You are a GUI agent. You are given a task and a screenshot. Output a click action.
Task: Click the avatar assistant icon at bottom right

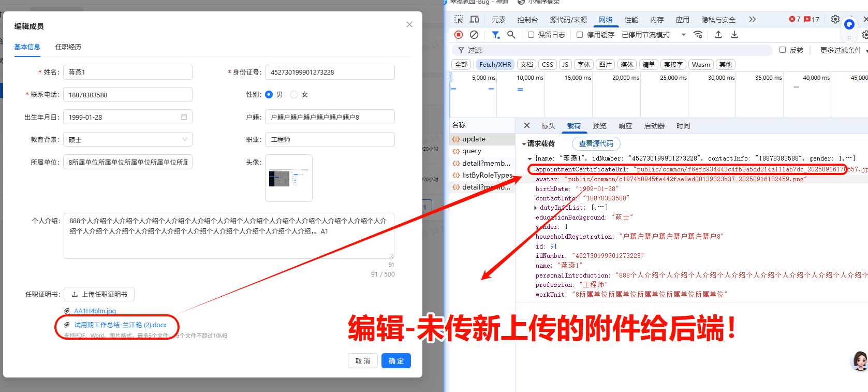pyautogui.click(x=859, y=361)
